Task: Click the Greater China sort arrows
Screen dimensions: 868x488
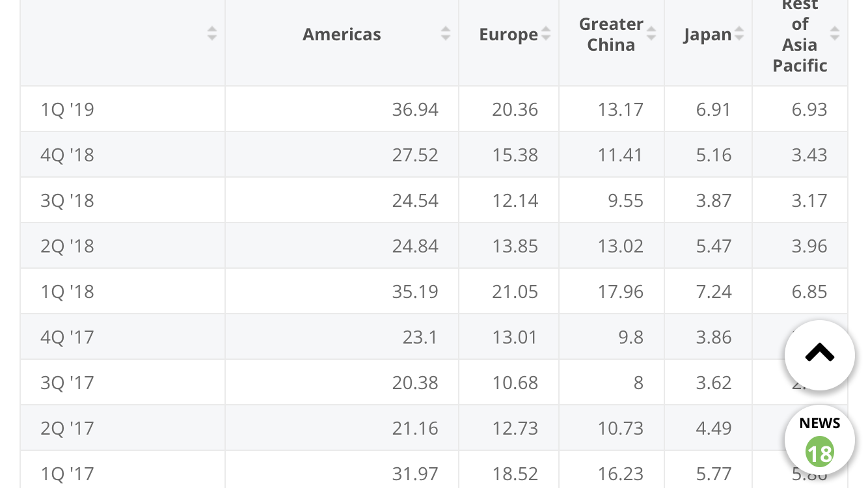Action: [651, 33]
